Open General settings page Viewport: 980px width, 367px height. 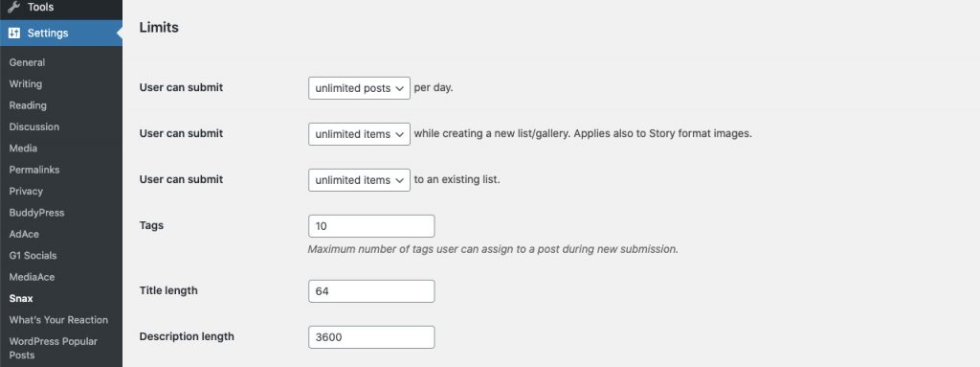pos(27,62)
